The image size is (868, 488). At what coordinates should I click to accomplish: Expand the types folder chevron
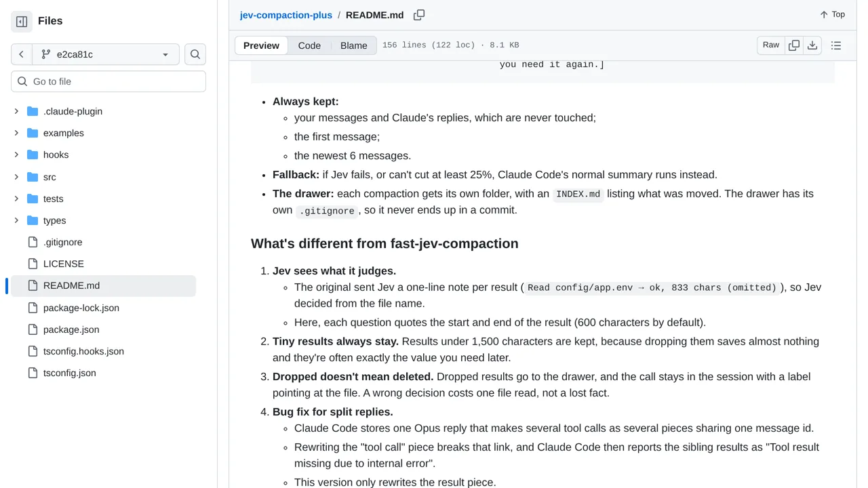click(16, 220)
